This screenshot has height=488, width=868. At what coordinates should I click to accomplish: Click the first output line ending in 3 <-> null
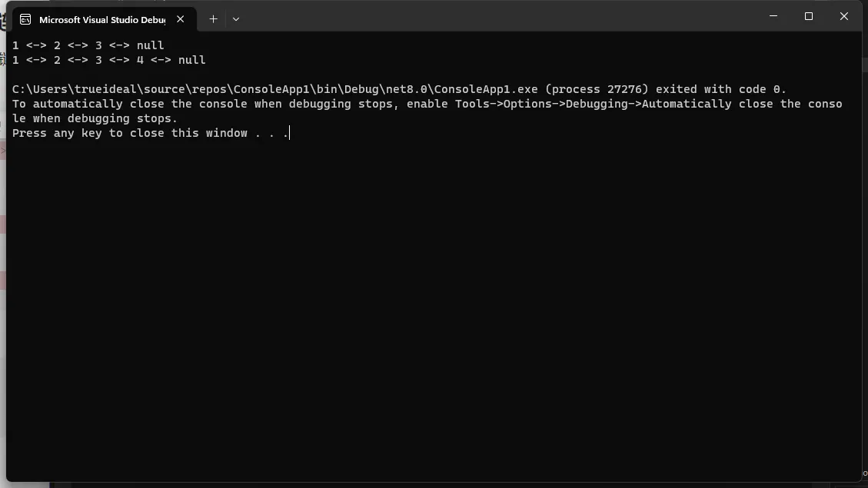coord(88,45)
